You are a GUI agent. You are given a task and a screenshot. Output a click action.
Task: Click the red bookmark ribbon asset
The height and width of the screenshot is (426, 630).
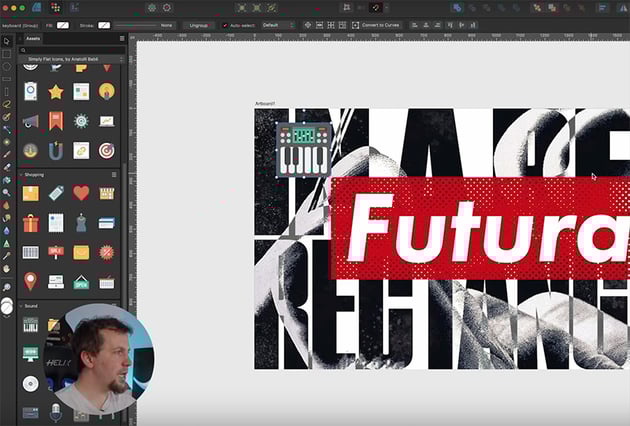[x=56, y=121]
